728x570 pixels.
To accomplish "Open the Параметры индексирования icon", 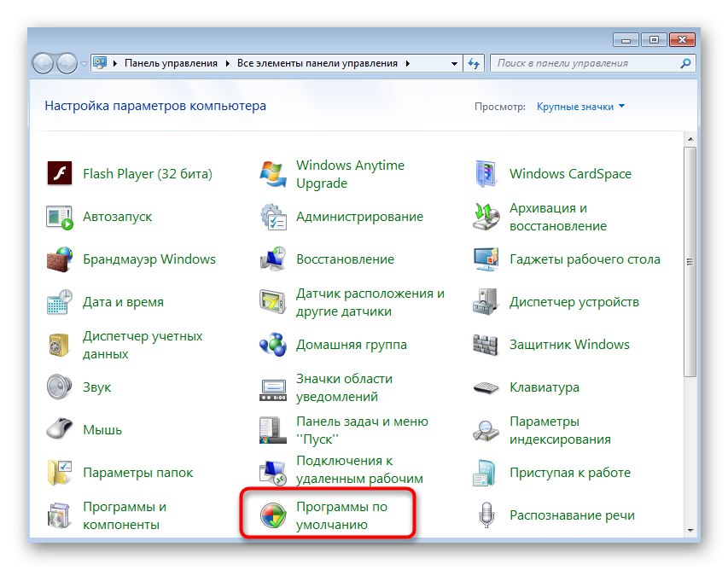I will pos(486,430).
